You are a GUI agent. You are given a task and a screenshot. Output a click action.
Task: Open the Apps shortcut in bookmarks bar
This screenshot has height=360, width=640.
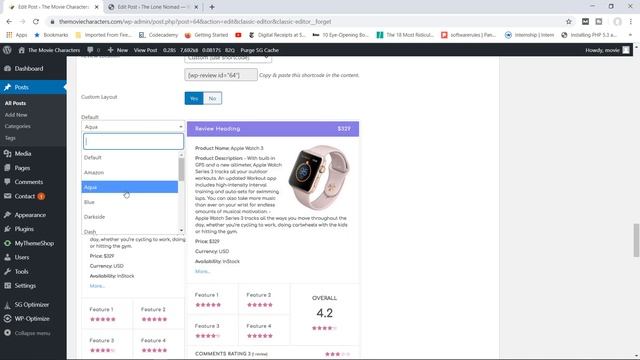[x=17, y=35]
